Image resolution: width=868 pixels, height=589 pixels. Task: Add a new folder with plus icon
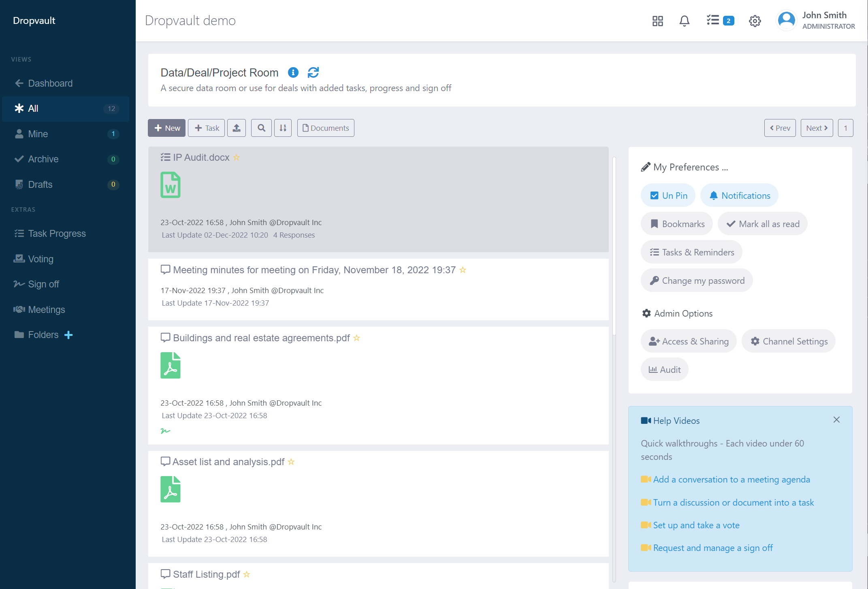68,335
